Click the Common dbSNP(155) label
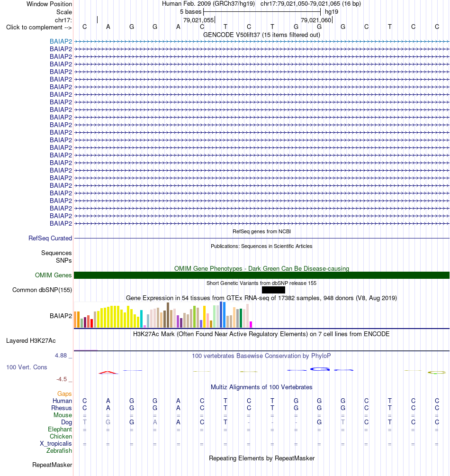 (x=42, y=290)
